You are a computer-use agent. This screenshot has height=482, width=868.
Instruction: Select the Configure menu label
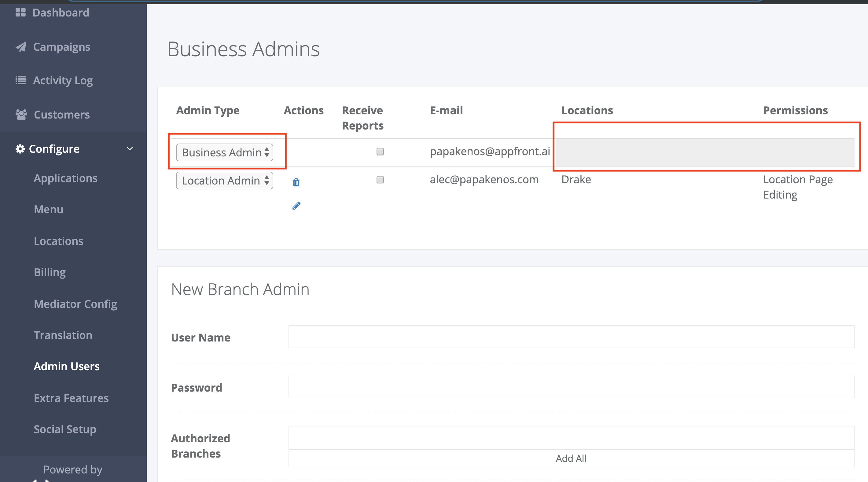54,149
